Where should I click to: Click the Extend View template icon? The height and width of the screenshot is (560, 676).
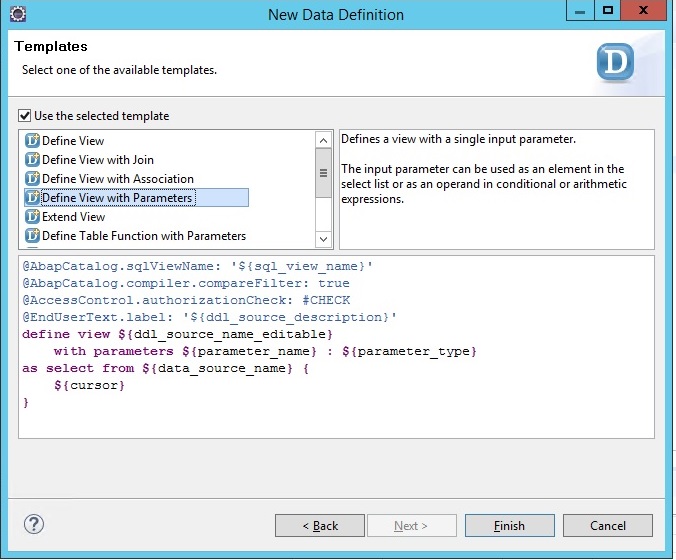click(32, 216)
